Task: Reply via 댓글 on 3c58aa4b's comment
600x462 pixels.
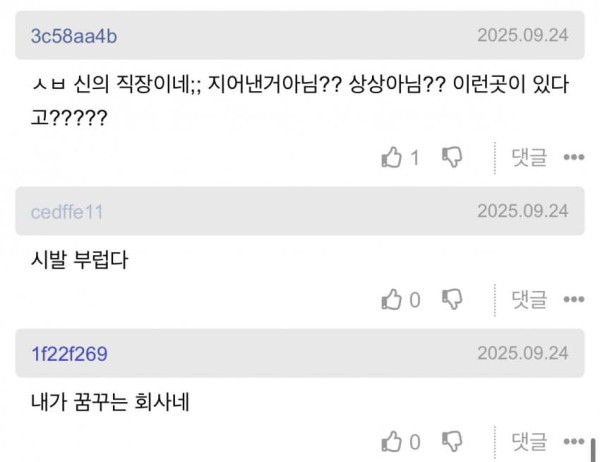Action: tap(529, 157)
